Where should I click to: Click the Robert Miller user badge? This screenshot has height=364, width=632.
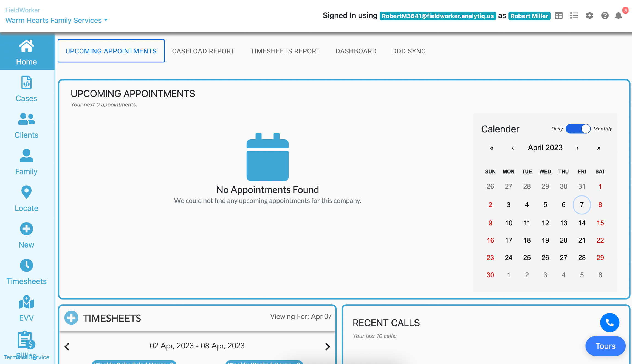coord(529,16)
